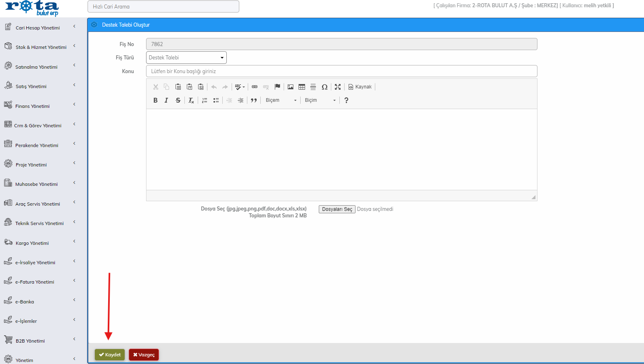Toggle strikethrough formatting
Screen dimensions: 644x364
[x=178, y=100]
